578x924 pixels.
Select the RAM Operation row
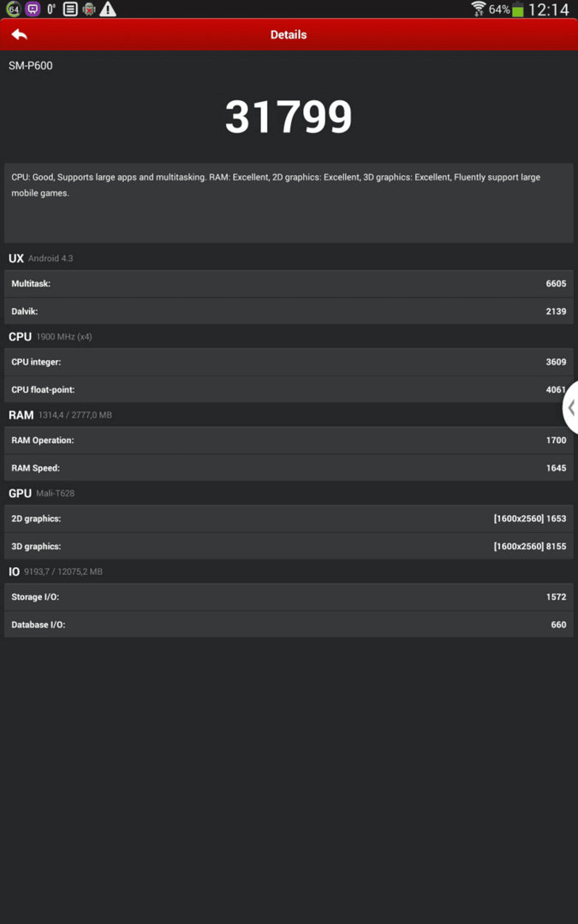[289, 441]
